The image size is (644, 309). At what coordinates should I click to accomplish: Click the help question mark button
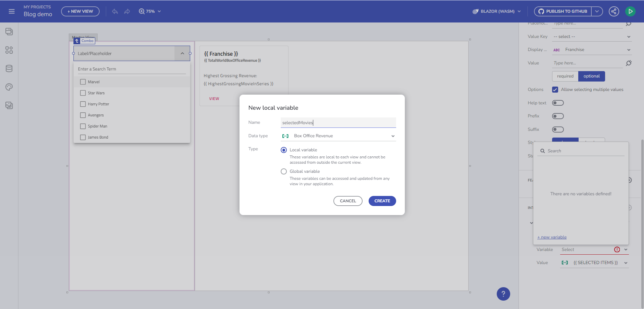click(x=503, y=294)
